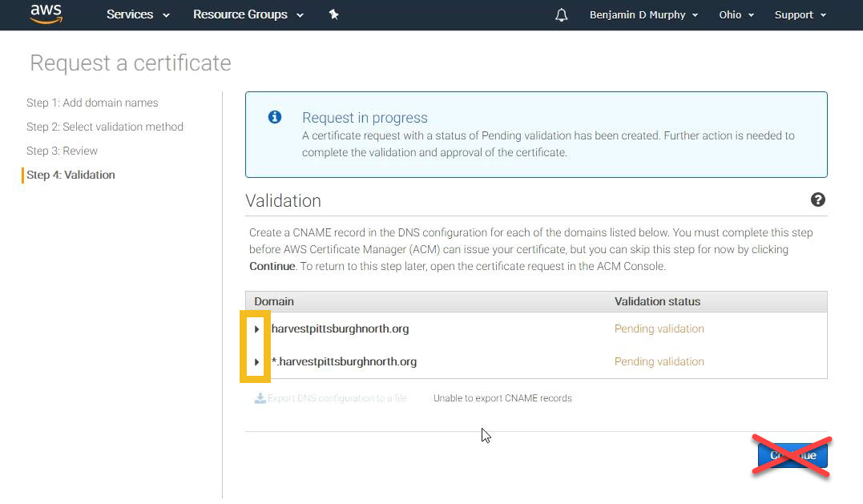Image resolution: width=863 pixels, height=504 pixels.
Task: Click the info icon in Request in progress banner
Action: pos(275,117)
